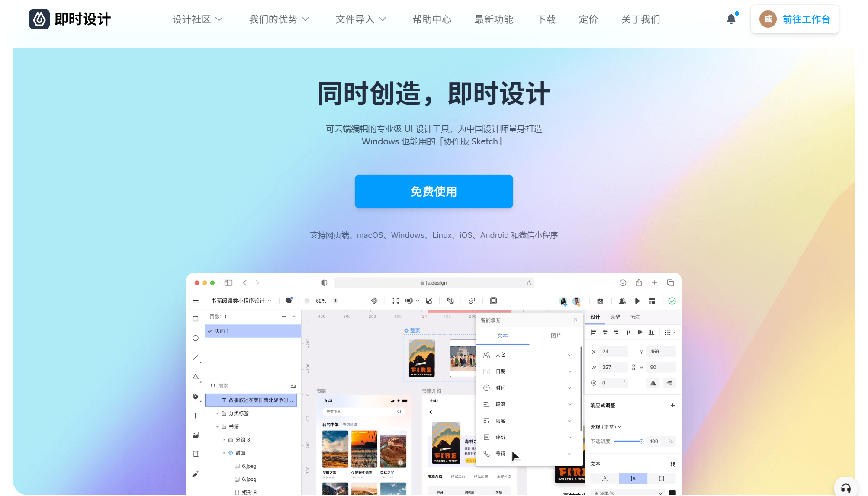
Task: Open the 书籍阅读类小程序设计 file name dropdown
Action: click(x=241, y=301)
